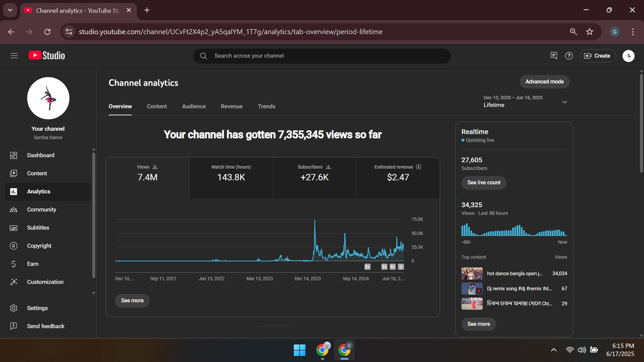Click the Community sidebar icon
The image size is (644, 362).
(x=14, y=210)
